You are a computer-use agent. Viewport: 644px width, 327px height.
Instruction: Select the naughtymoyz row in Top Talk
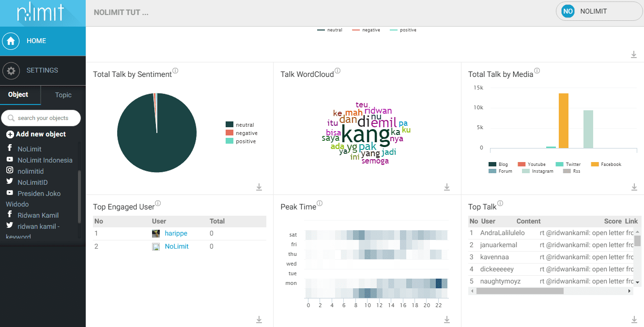coord(551,281)
